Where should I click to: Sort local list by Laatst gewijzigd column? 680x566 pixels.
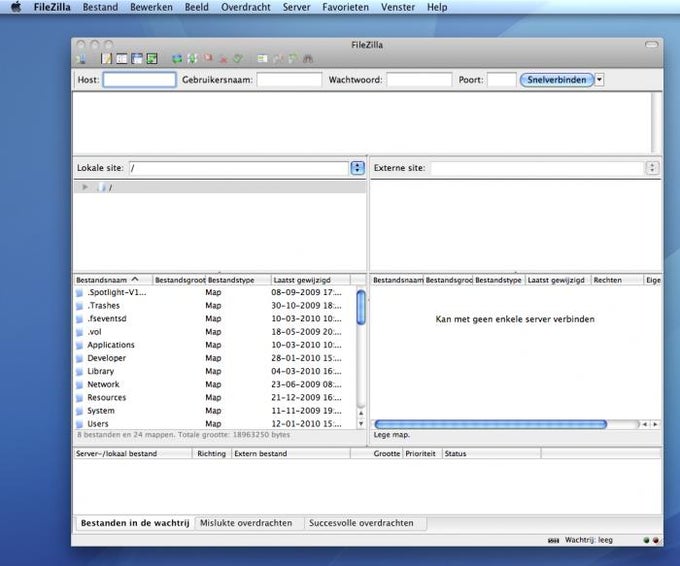click(x=311, y=280)
